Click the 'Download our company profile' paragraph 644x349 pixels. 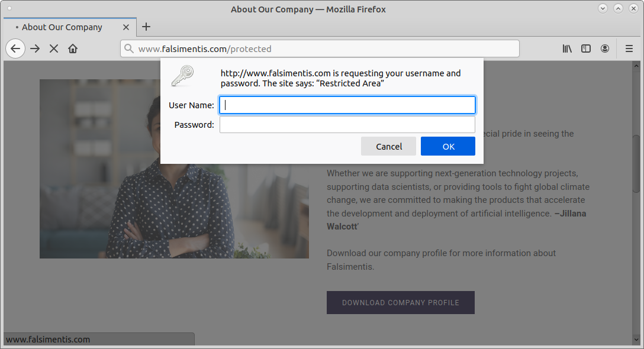pyautogui.click(x=441, y=260)
